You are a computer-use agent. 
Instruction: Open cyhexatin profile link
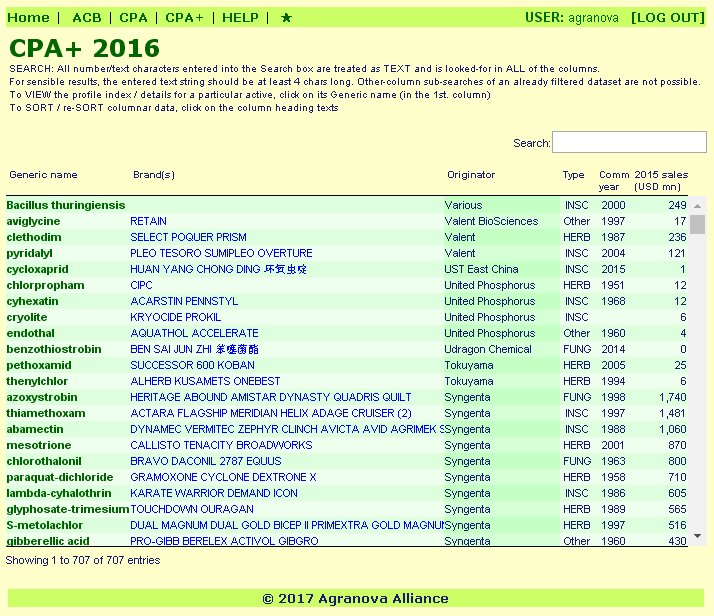point(32,301)
